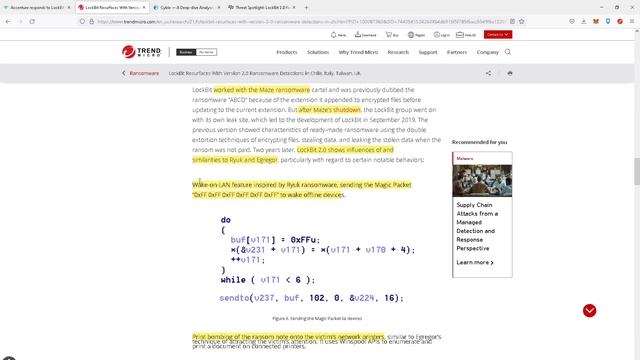Click the browser forward arrow
The width and height of the screenshot is (640, 360).
20,21
